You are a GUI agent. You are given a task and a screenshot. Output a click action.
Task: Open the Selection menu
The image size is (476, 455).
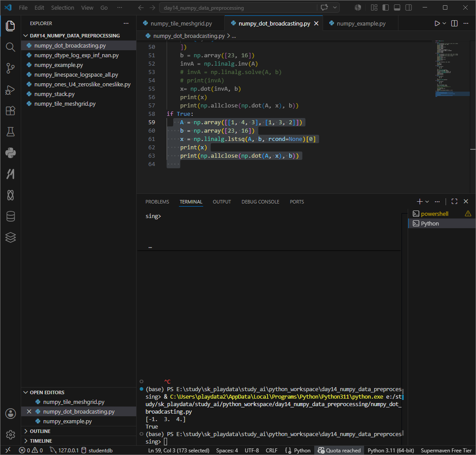63,8
